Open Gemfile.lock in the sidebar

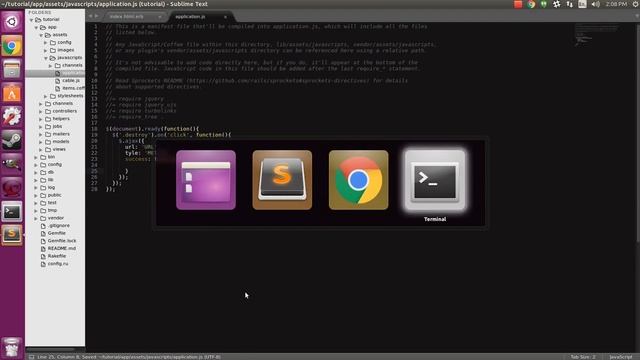[x=62, y=241]
